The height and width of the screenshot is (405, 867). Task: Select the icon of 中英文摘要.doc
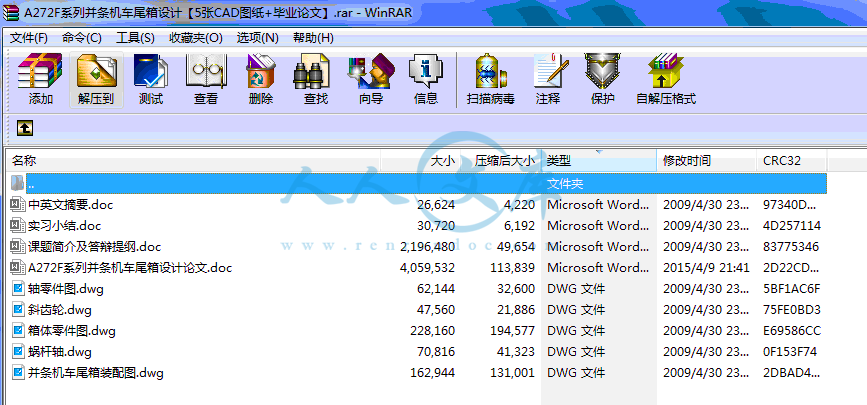18,205
